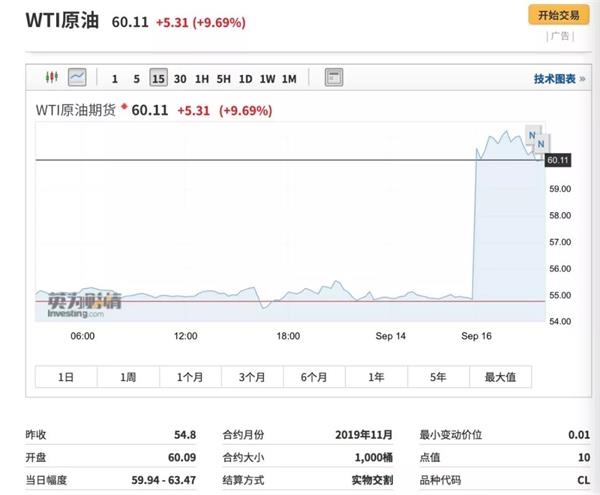Select the 1D interval
The height and width of the screenshot is (495, 600).
[246, 79]
